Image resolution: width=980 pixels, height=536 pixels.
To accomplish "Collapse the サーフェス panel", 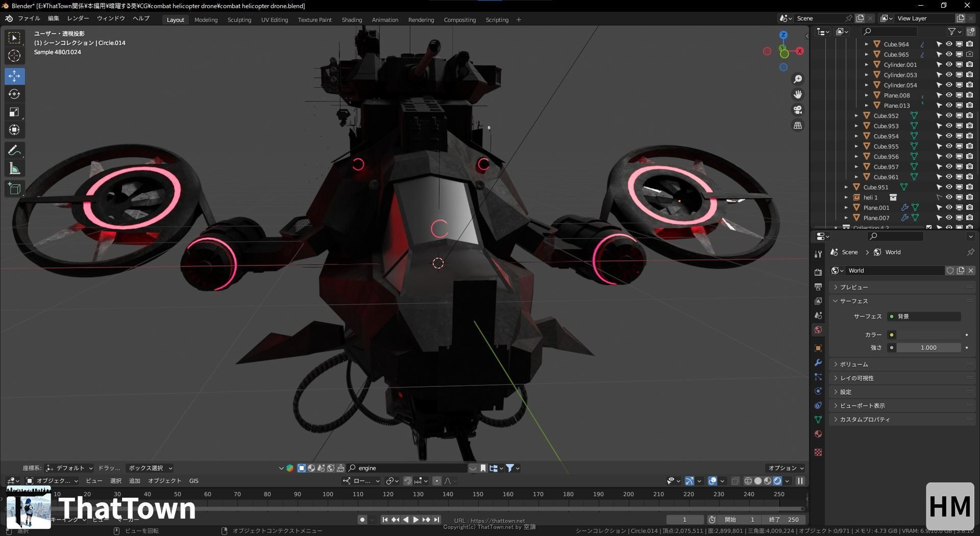I will (x=902, y=301).
